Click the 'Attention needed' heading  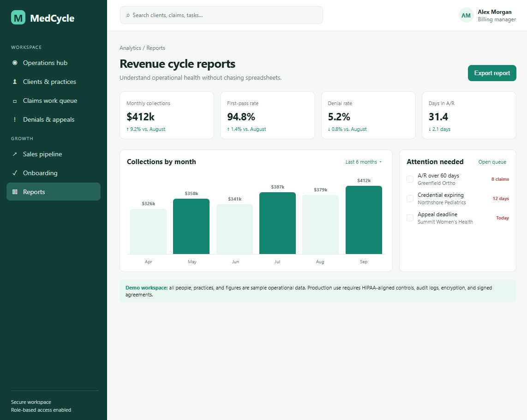click(x=435, y=162)
